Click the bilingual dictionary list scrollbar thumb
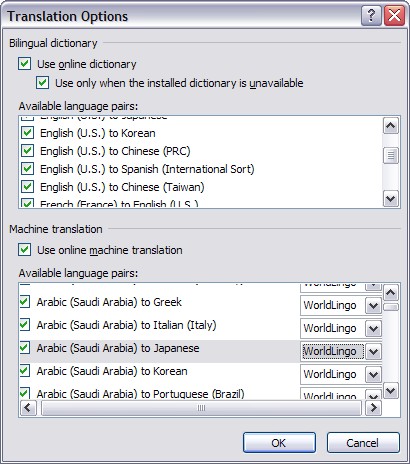The image size is (410, 464). point(391,156)
